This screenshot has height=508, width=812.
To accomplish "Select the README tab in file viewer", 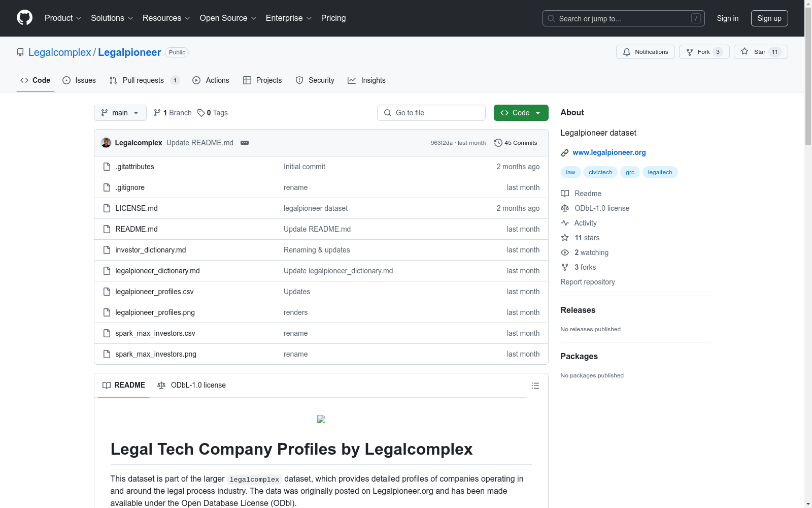I will click(124, 385).
